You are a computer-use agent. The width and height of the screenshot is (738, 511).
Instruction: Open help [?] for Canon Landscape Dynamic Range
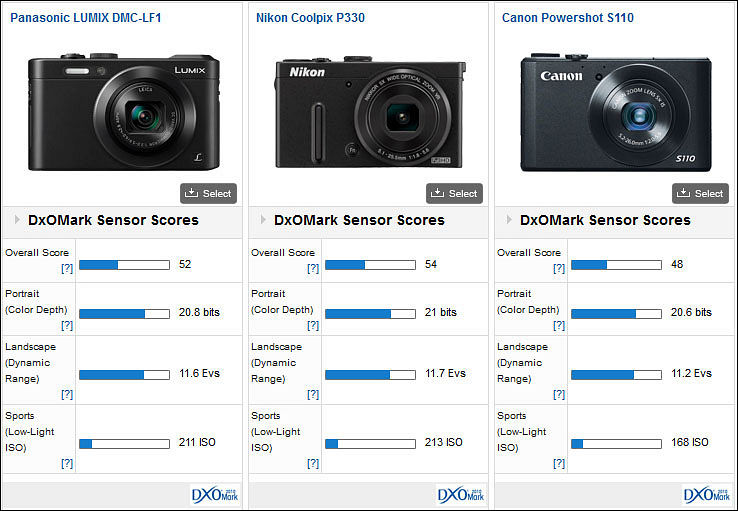[x=558, y=395]
